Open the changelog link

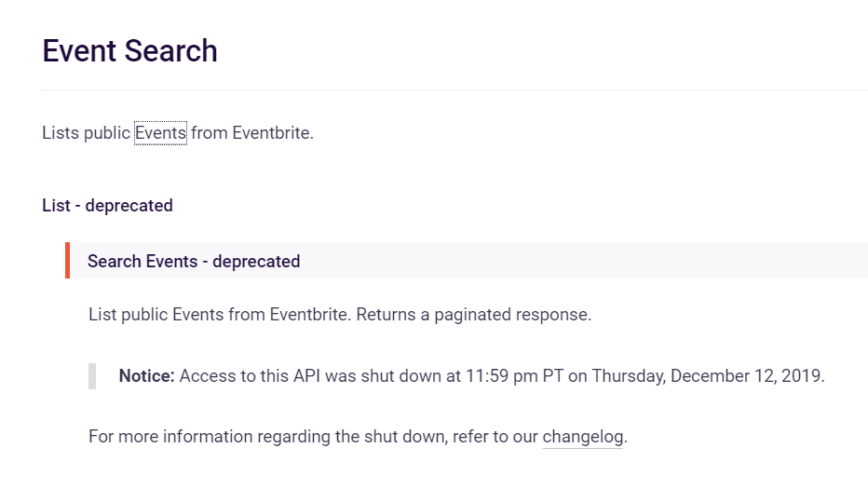(x=582, y=437)
